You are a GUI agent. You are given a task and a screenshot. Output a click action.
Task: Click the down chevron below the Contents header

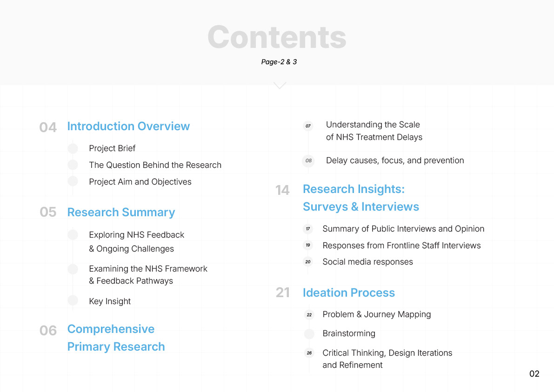coord(280,86)
